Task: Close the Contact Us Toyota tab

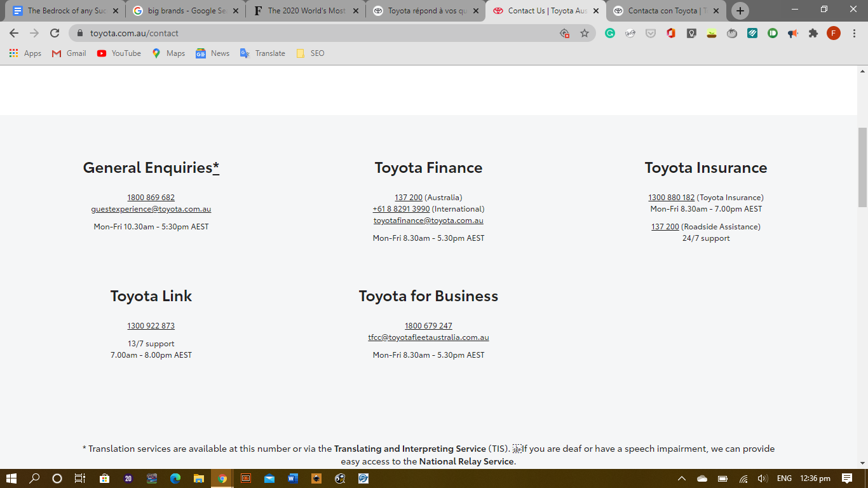Action: pyautogui.click(x=596, y=11)
